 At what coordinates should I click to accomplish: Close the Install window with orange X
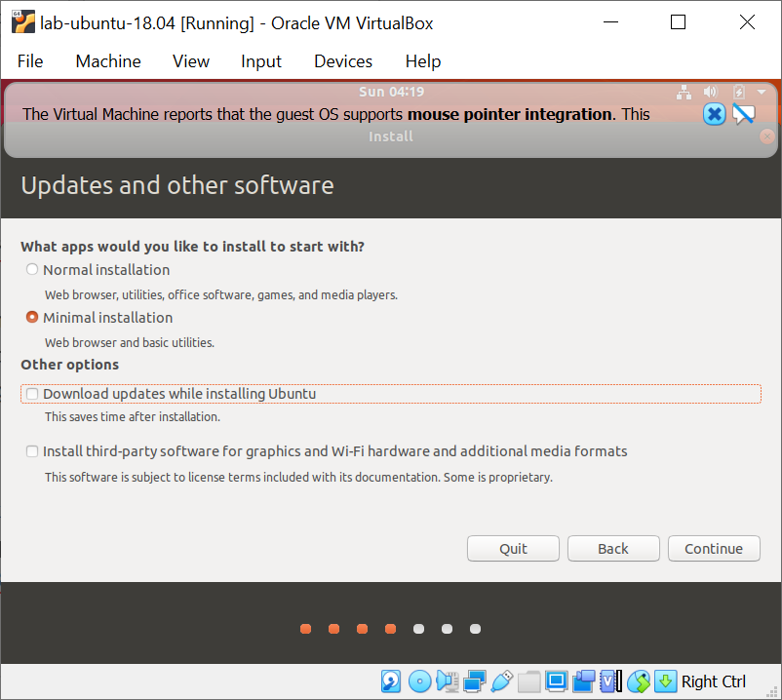(x=766, y=136)
